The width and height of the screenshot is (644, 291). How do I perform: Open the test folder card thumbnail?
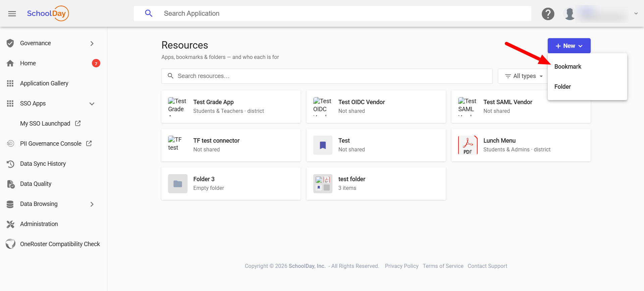pyautogui.click(x=323, y=184)
